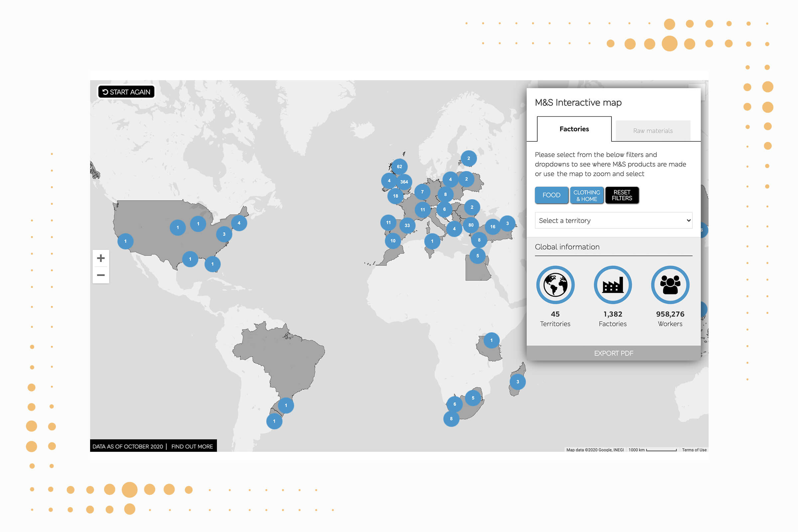The height and width of the screenshot is (532, 798).
Task: Click the factory building icon
Action: pos(612,285)
